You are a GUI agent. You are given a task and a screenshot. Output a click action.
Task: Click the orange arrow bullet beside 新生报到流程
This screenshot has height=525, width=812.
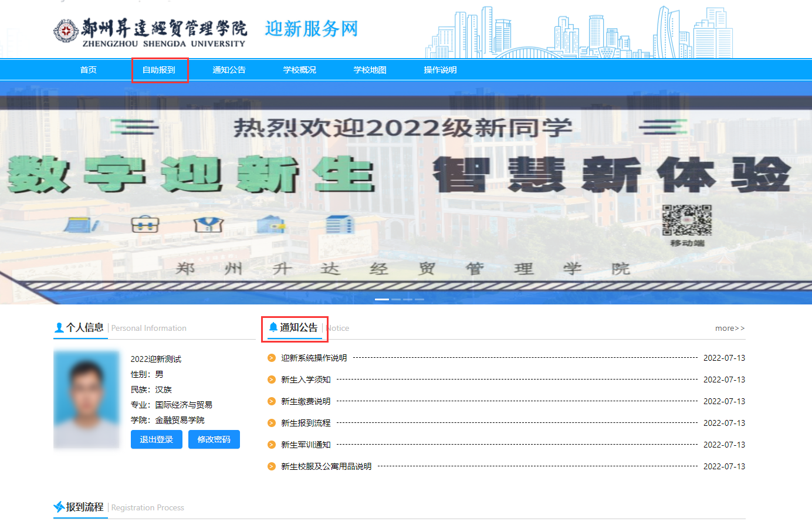[x=272, y=423]
